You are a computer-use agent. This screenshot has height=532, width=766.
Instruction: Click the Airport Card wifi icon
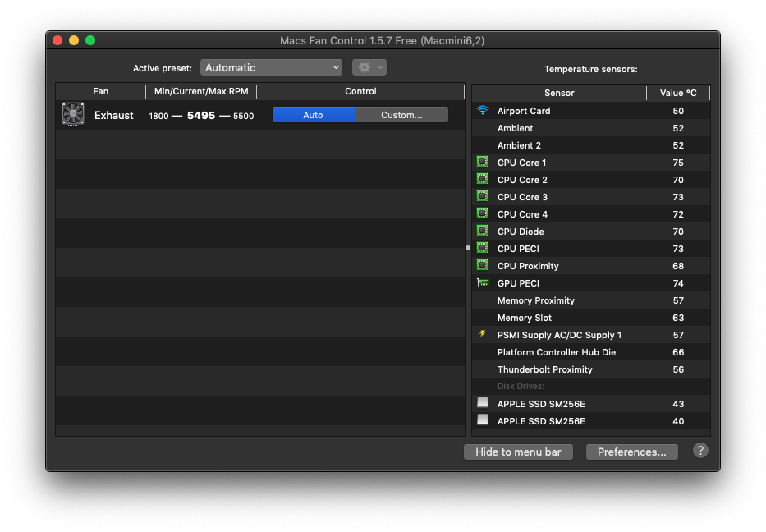pos(483,111)
